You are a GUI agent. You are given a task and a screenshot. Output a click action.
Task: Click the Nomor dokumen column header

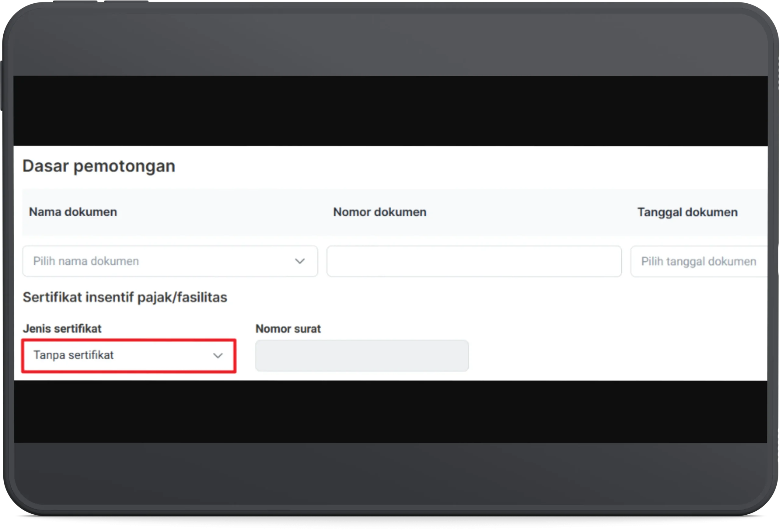pos(380,212)
